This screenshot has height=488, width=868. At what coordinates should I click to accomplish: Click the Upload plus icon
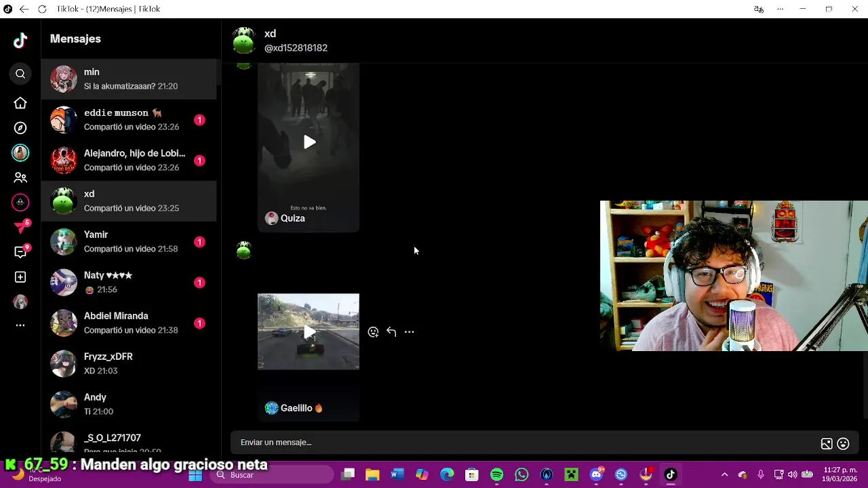tap(20, 277)
